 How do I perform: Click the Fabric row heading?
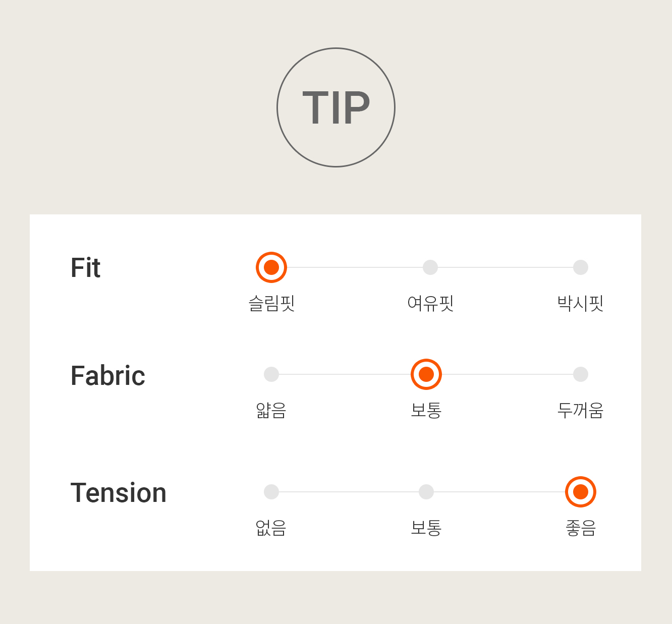(x=108, y=375)
